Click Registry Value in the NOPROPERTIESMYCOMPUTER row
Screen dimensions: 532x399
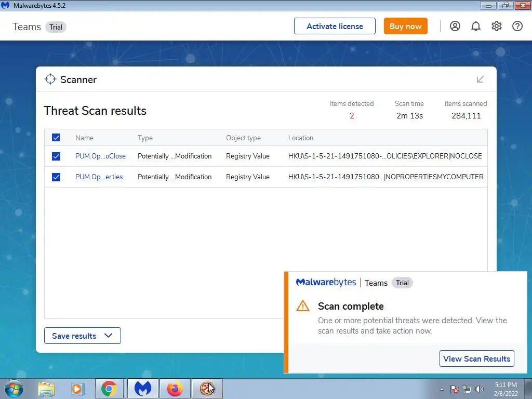coord(248,177)
